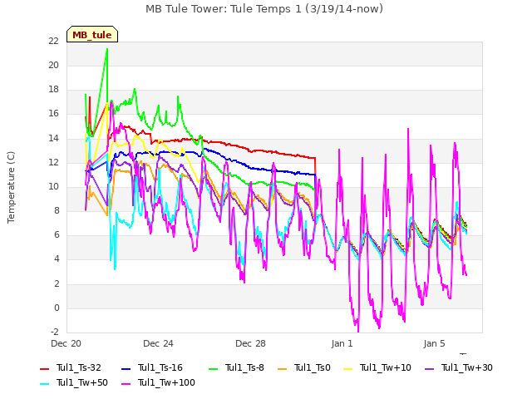This screenshot has width=532, height=399.
Task: Select the Tul1_Tw+10 legend label
Action: (x=386, y=367)
